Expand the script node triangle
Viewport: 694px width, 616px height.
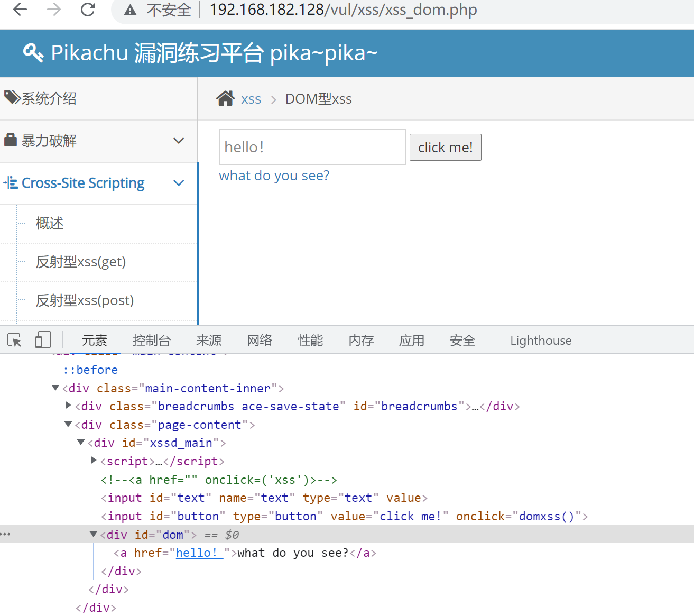click(94, 461)
